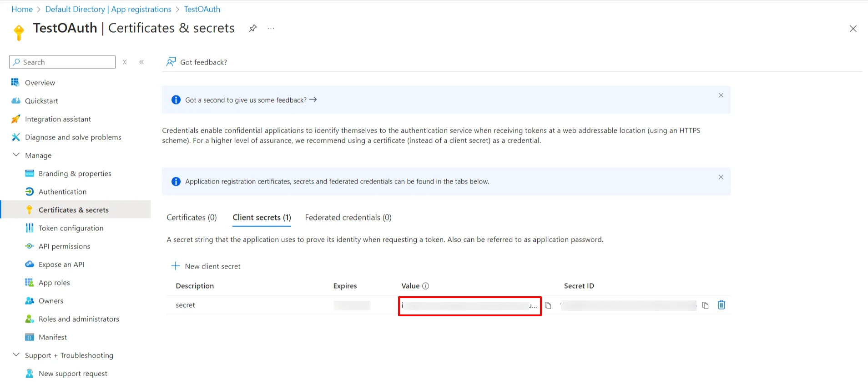Go to Home breadcrumb
868x384 pixels.
(22, 9)
